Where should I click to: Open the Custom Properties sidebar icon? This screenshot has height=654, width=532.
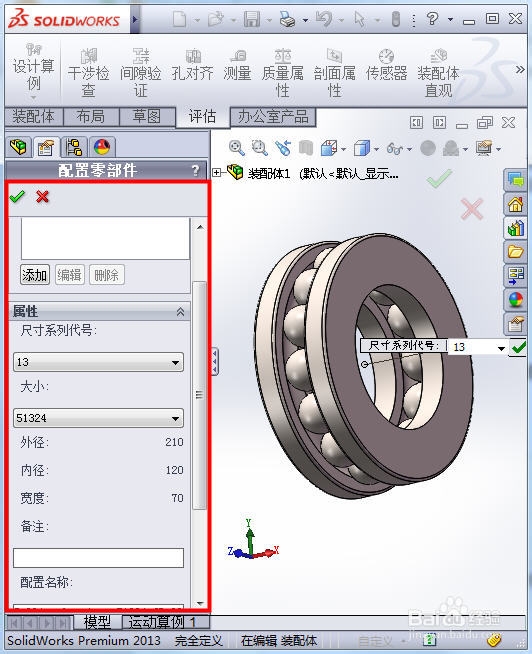pyautogui.click(x=515, y=323)
